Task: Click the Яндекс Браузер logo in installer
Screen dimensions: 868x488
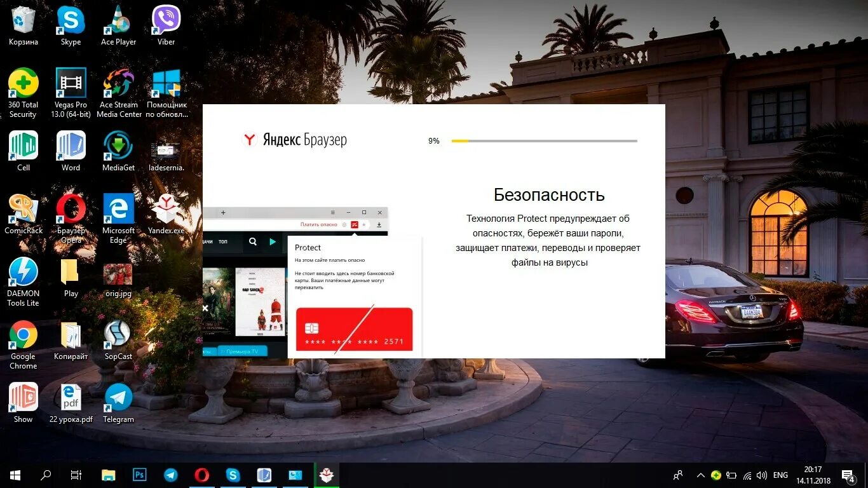Action: point(295,140)
